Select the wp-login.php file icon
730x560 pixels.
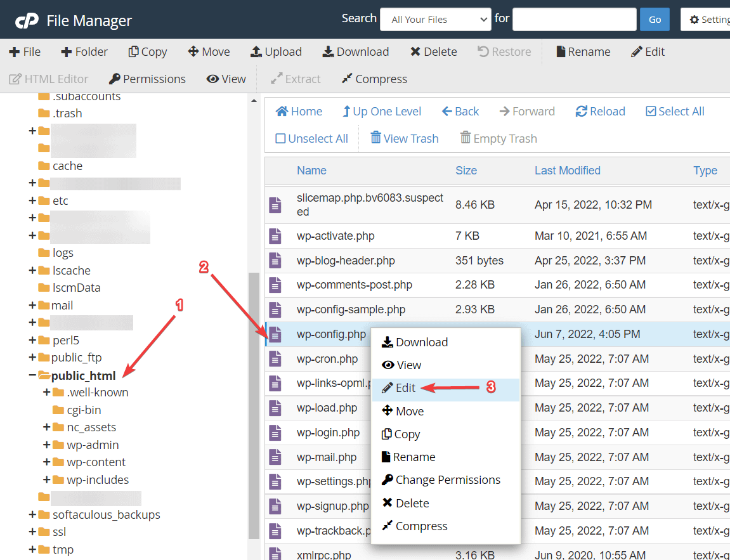coord(275,433)
